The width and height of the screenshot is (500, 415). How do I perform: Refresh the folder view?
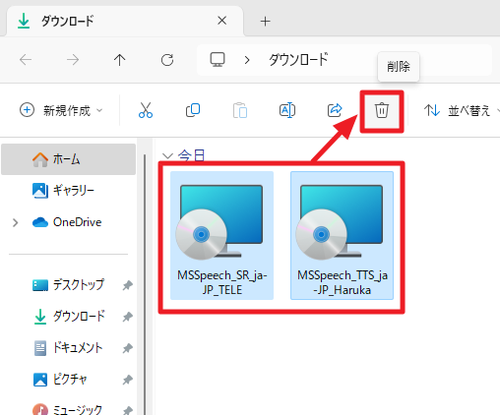(167, 60)
